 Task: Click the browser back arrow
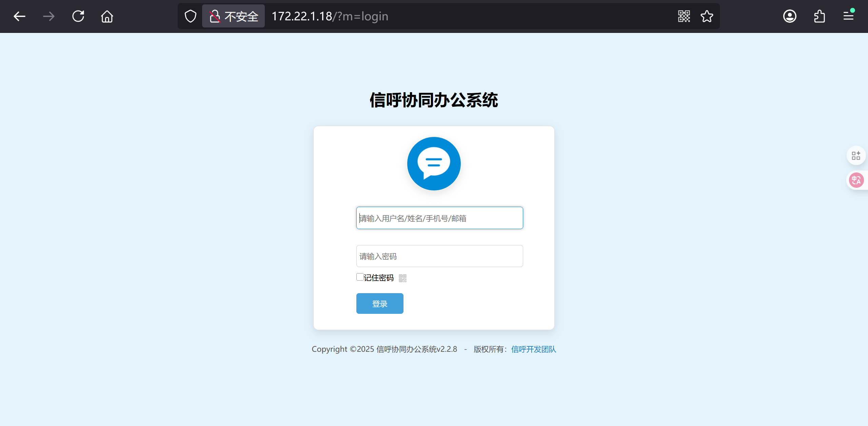click(19, 16)
